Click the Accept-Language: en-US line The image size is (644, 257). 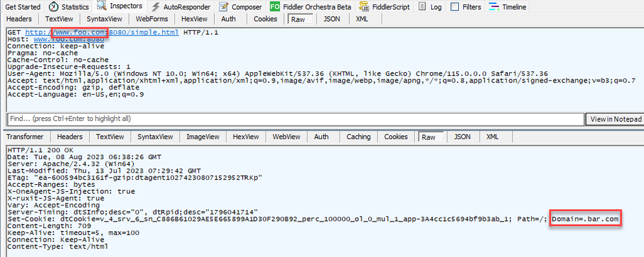(75, 95)
